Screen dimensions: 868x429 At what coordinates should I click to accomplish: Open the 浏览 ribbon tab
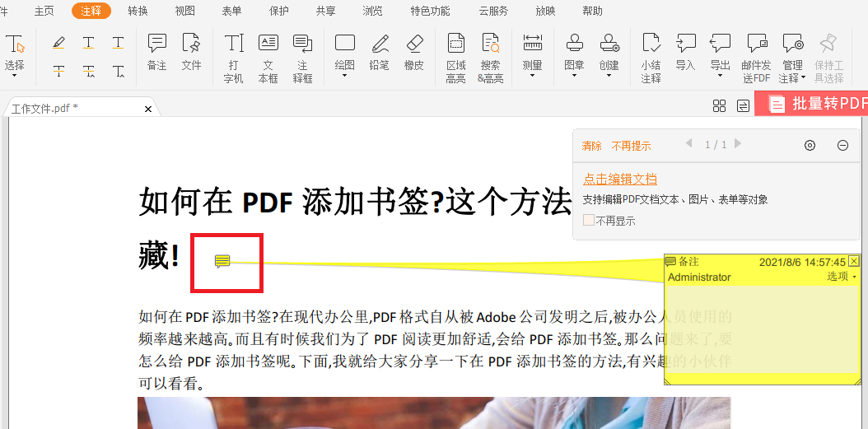[x=372, y=11]
